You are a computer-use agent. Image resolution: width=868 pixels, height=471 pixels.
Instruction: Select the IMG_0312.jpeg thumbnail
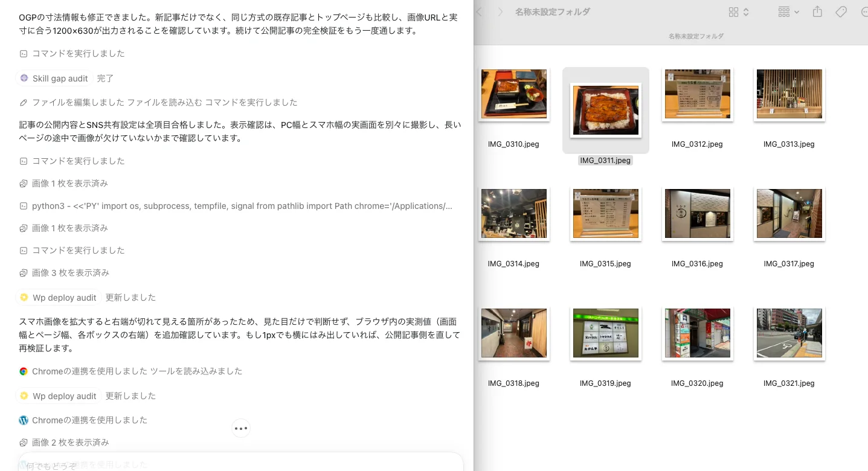click(x=697, y=94)
